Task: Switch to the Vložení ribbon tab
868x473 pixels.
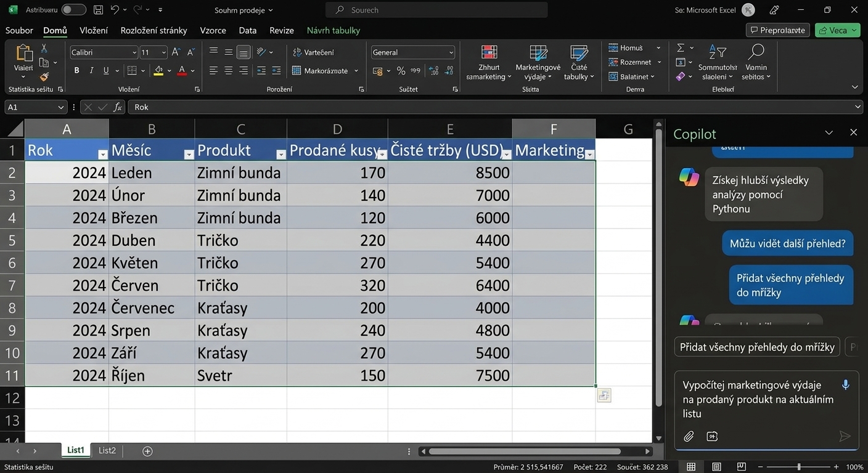Action: (x=94, y=30)
